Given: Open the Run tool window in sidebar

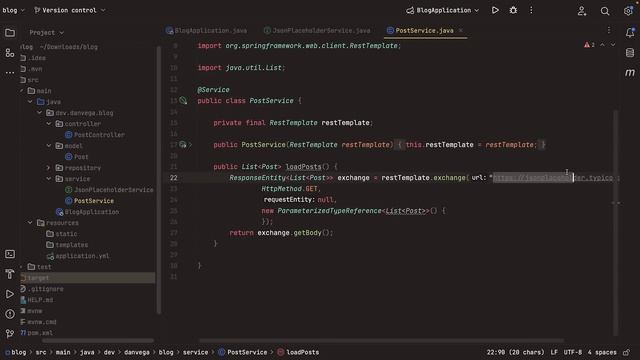Looking at the screenshot, I should click(10, 294).
